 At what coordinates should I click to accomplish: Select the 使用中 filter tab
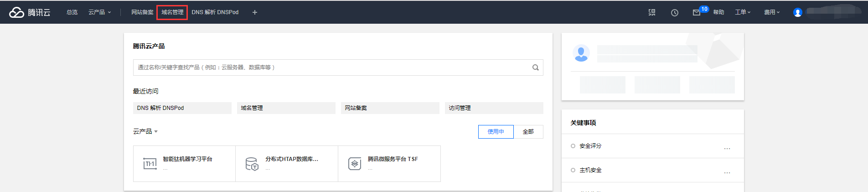click(x=496, y=132)
